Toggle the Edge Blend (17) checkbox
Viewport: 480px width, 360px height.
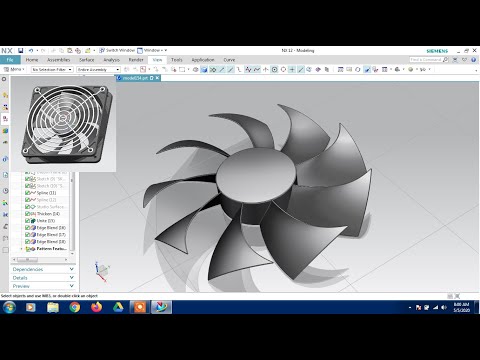[28, 235]
